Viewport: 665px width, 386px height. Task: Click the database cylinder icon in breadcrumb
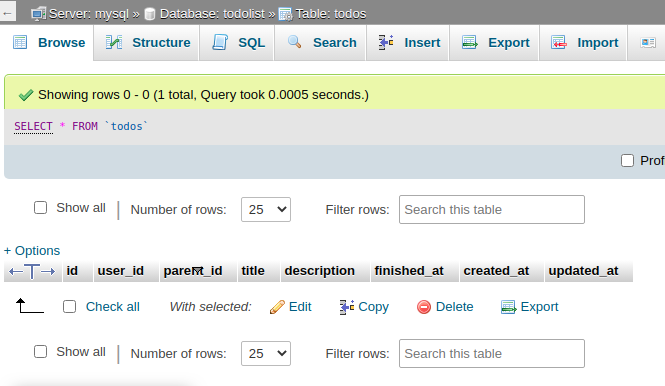point(150,14)
